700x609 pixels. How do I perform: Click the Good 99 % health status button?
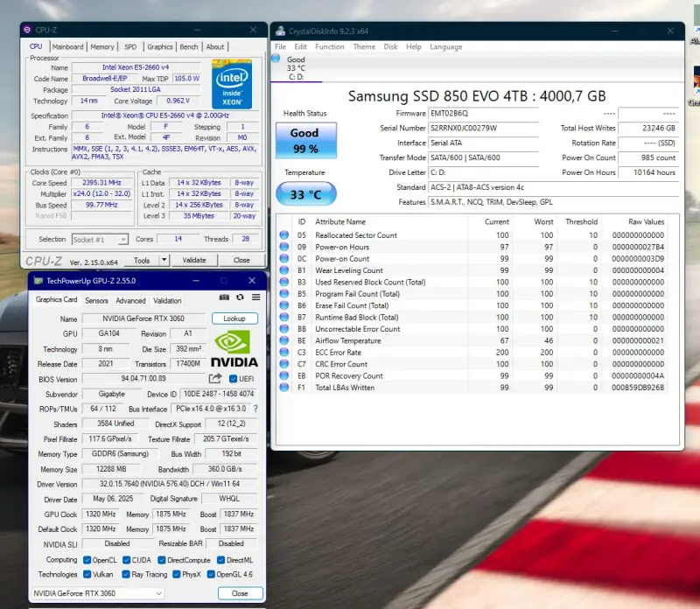(305, 141)
